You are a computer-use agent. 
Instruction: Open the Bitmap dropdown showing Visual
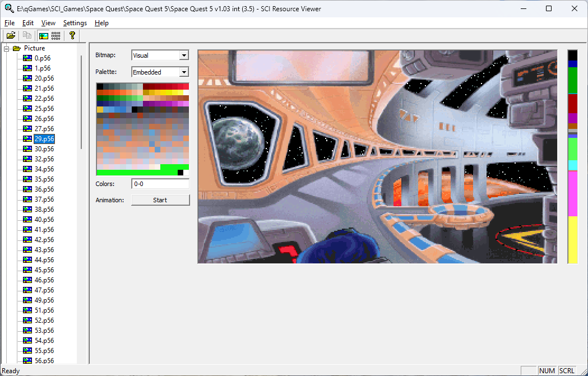160,55
